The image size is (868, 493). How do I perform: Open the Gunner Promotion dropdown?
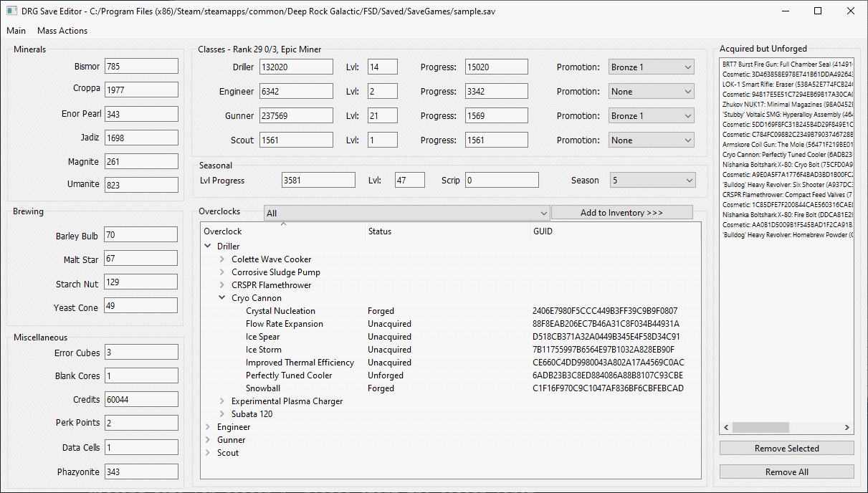[x=652, y=116]
